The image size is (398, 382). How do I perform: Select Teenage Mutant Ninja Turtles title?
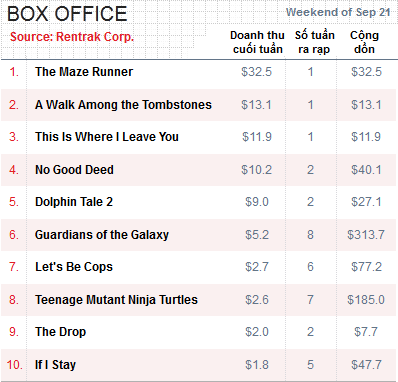(x=116, y=300)
